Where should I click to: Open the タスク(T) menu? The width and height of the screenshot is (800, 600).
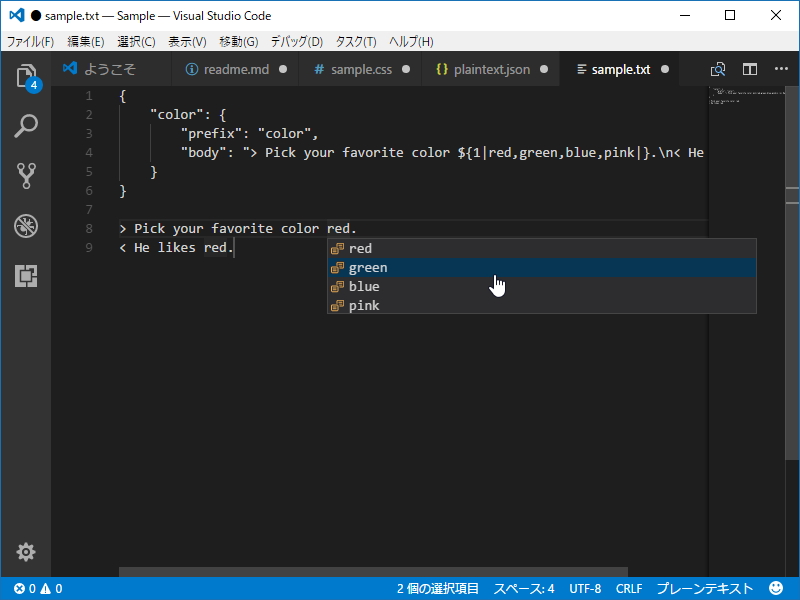pyautogui.click(x=356, y=42)
